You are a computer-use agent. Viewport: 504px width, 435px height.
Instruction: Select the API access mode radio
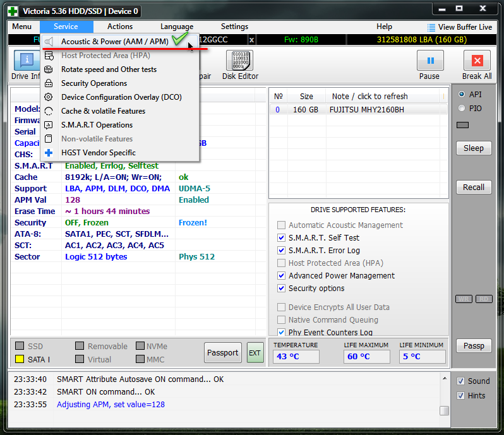[x=462, y=94]
